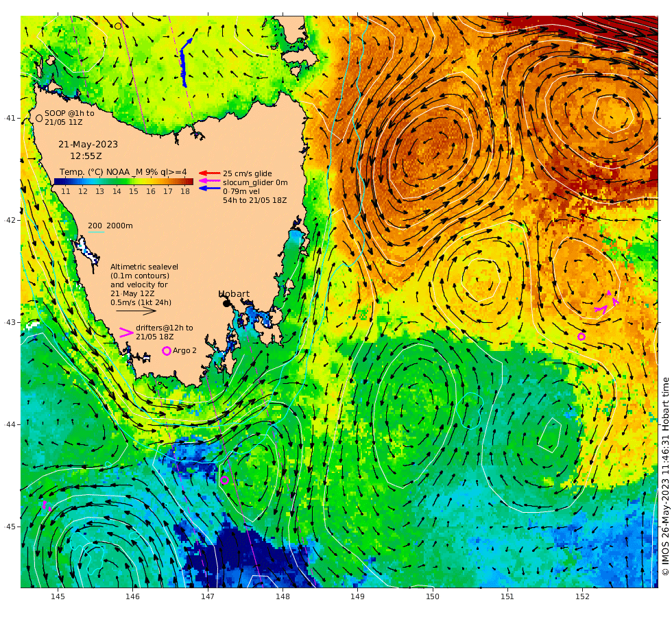Click the 147 longitude axis label
This screenshot has height=617, width=672.
coord(208,596)
